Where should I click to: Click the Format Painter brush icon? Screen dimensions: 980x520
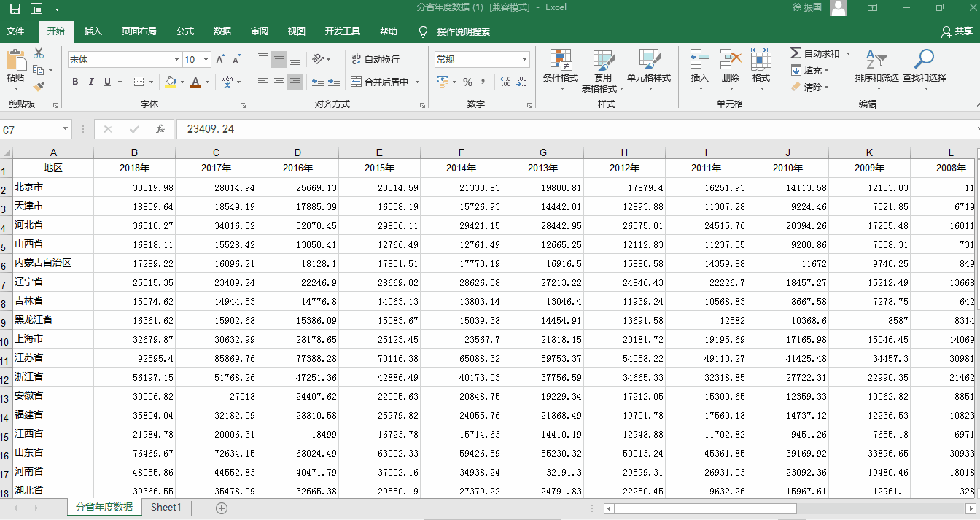[x=39, y=87]
